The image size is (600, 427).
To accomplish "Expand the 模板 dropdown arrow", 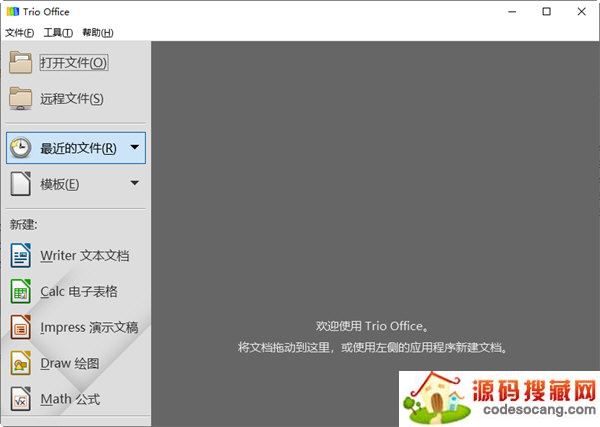I will coord(135,183).
